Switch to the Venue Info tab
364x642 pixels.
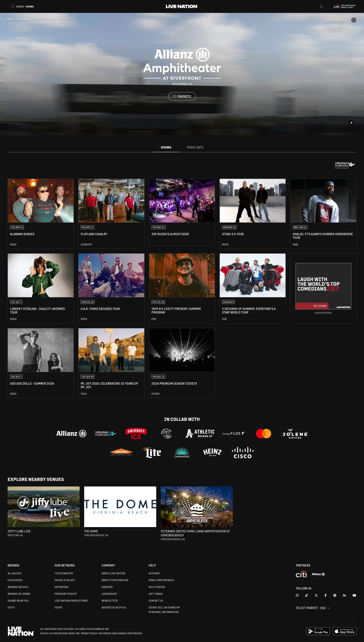195,147
